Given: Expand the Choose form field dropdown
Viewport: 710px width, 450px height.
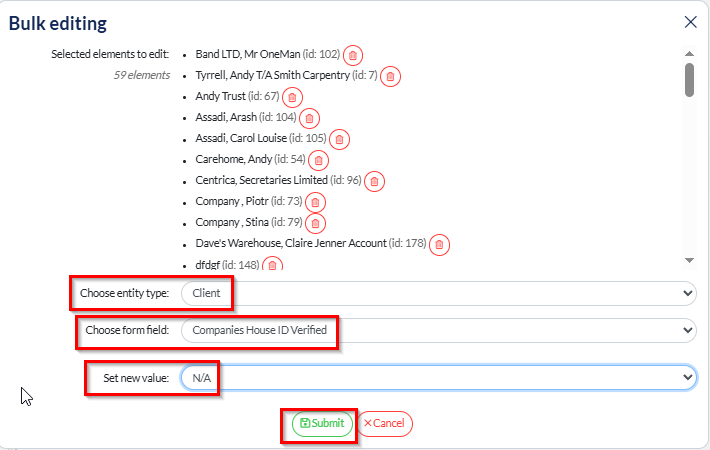Looking at the screenshot, I should point(438,330).
